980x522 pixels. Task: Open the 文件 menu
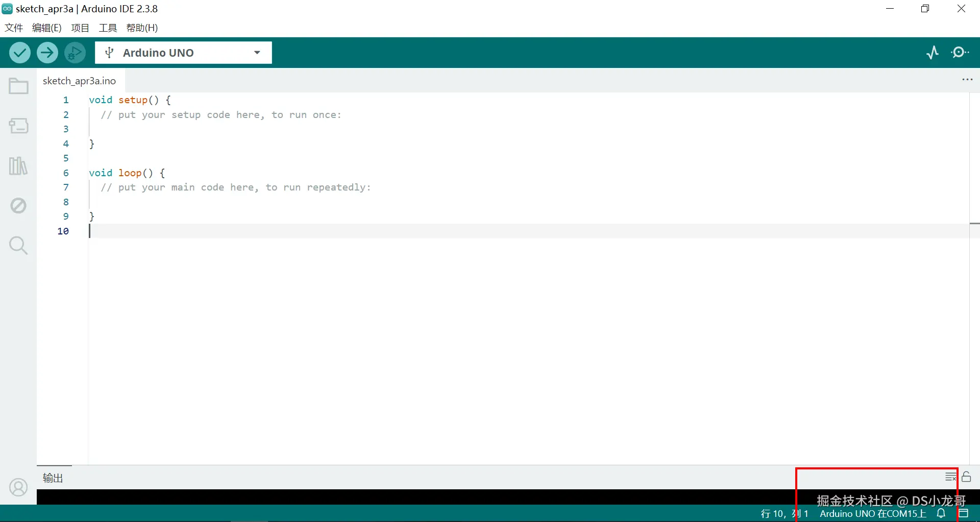[x=14, y=28]
